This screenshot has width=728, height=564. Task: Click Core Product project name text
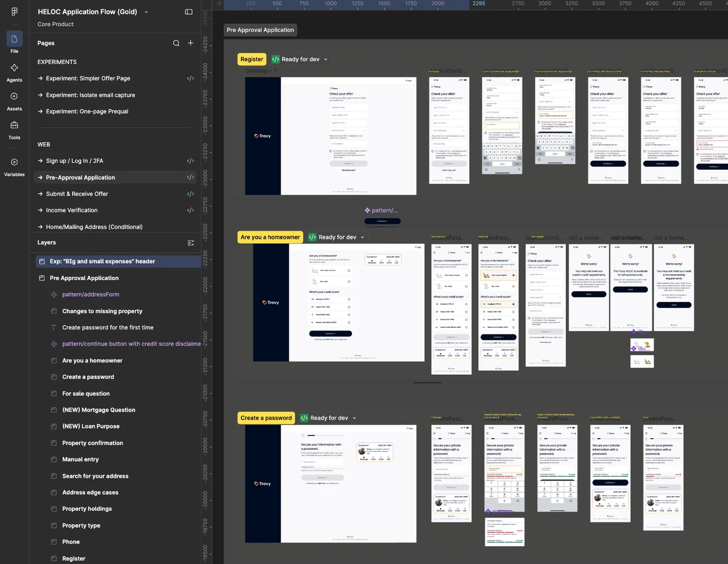(x=55, y=24)
